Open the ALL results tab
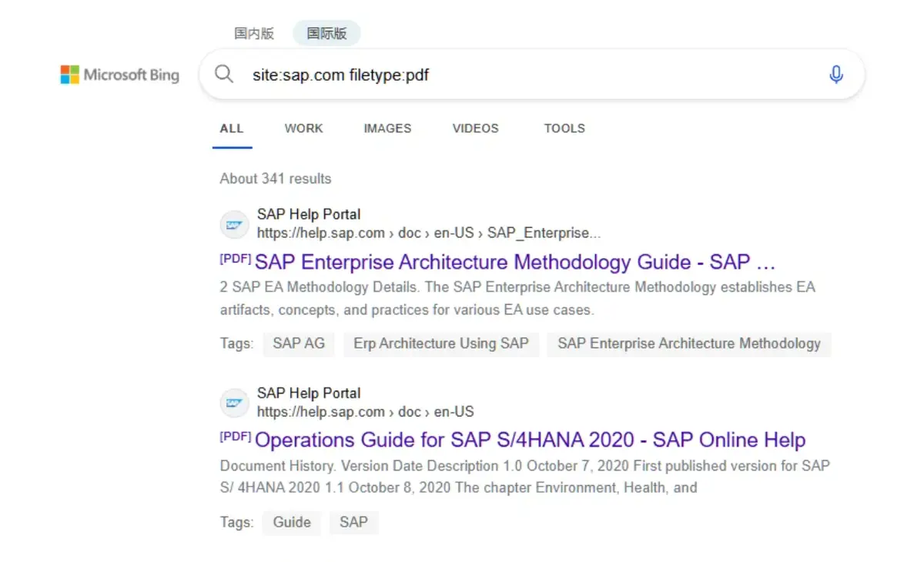924x562 pixels. 232,129
